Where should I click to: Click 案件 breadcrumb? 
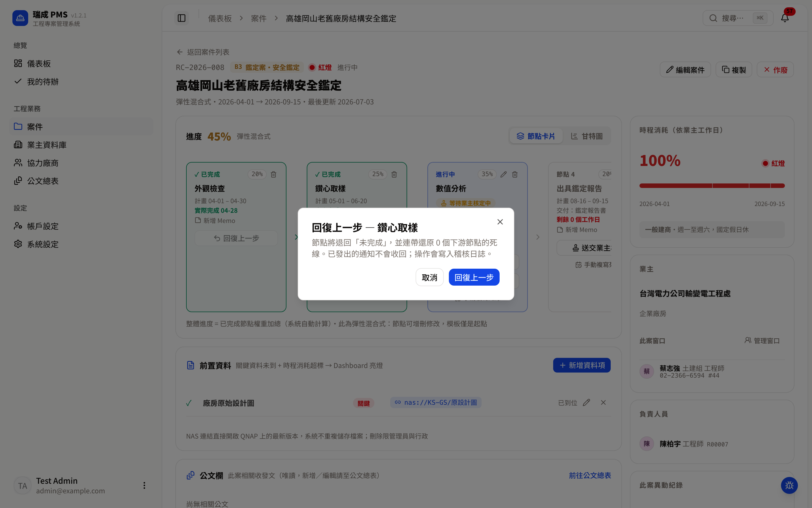click(x=259, y=18)
